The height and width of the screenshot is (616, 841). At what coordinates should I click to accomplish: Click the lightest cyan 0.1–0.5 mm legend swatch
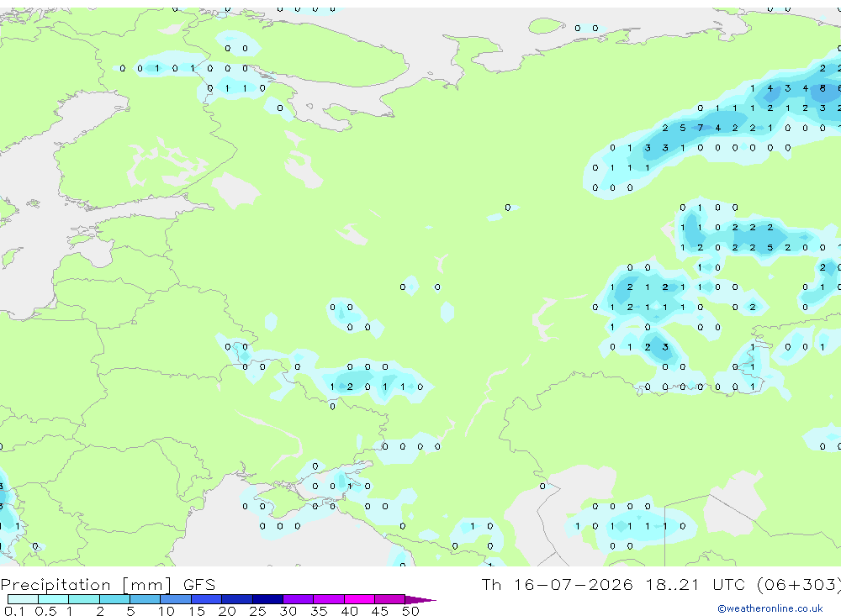coord(23,599)
